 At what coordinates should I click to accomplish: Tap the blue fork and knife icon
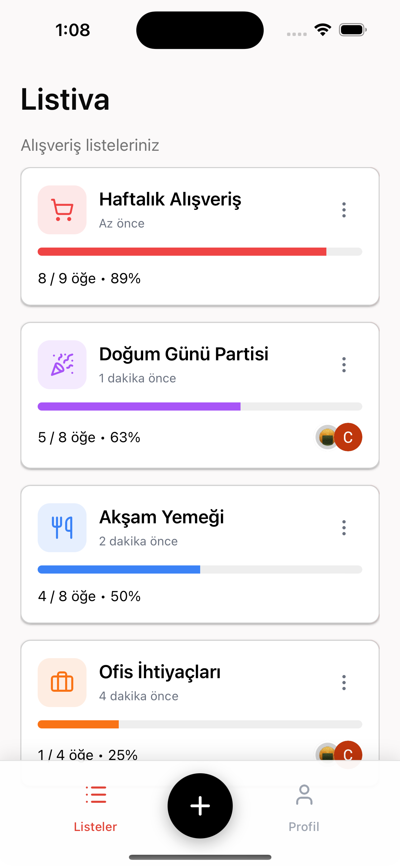click(62, 528)
